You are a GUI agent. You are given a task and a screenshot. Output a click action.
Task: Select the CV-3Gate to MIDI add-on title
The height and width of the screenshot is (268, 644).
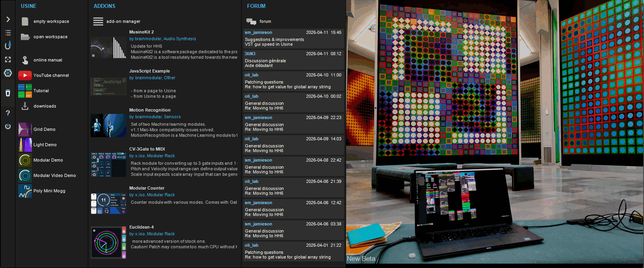click(x=147, y=149)
